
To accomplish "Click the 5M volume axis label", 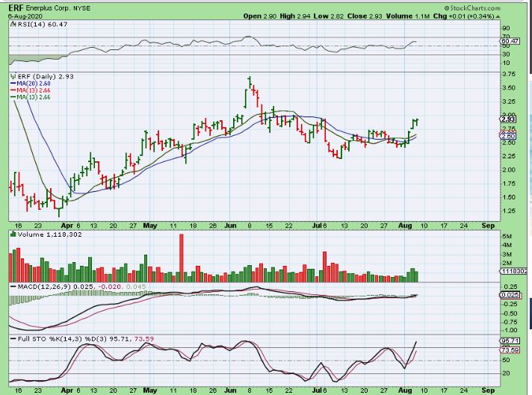I will click(x=507, y=236).
